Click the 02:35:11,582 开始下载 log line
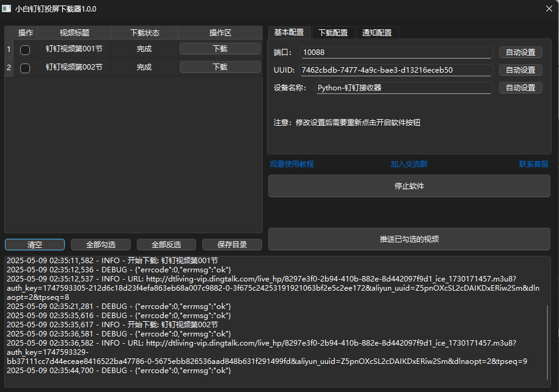559x392 pixels. coord(112,261)
